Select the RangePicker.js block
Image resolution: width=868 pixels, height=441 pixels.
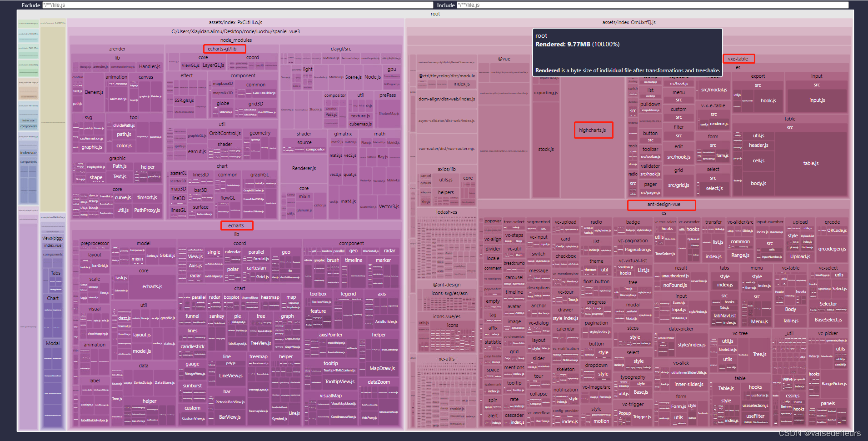click(x=834, y=384)
